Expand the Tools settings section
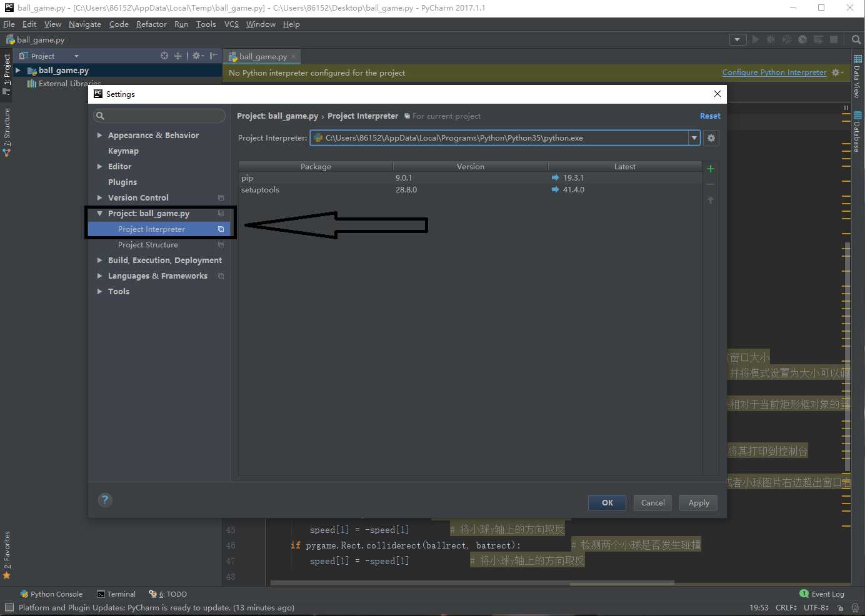The width and height of the screenshot is (865, 616). (99, 291)
